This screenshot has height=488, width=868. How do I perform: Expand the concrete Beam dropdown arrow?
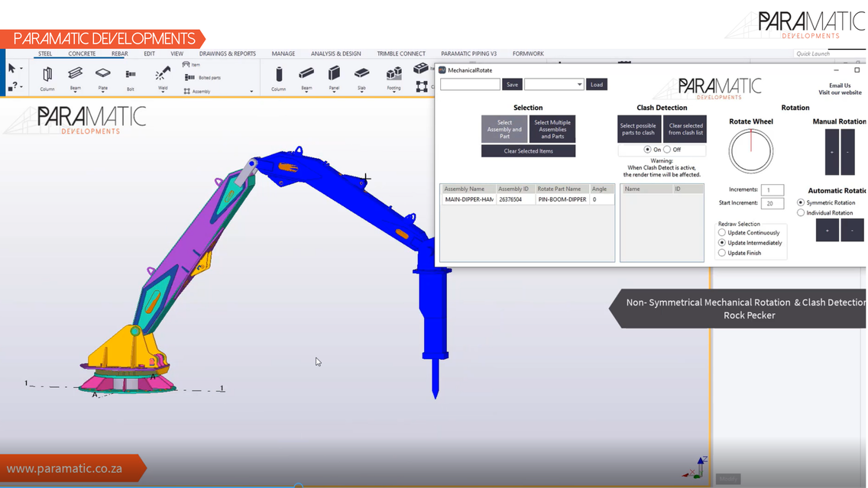(306, 92)
